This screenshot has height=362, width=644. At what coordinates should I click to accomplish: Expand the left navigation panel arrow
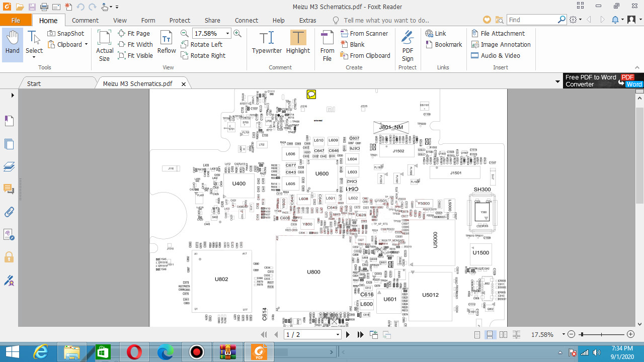[x=13, y=95]
